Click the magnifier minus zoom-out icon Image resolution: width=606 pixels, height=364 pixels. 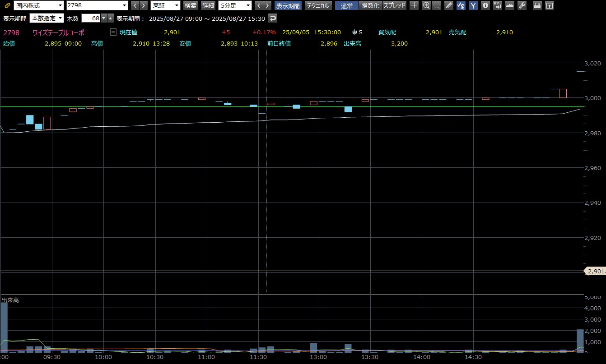click(437, 5)
